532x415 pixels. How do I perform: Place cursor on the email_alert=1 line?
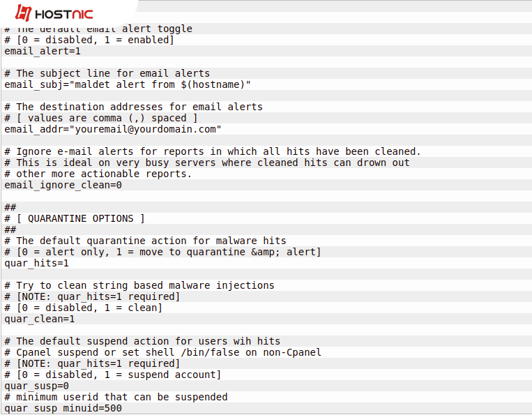(x=43, y=51)
